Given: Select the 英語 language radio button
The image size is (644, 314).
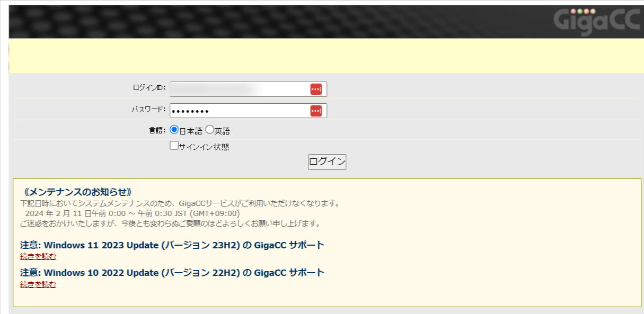Looking at the screenshot, I should [209, 129].
